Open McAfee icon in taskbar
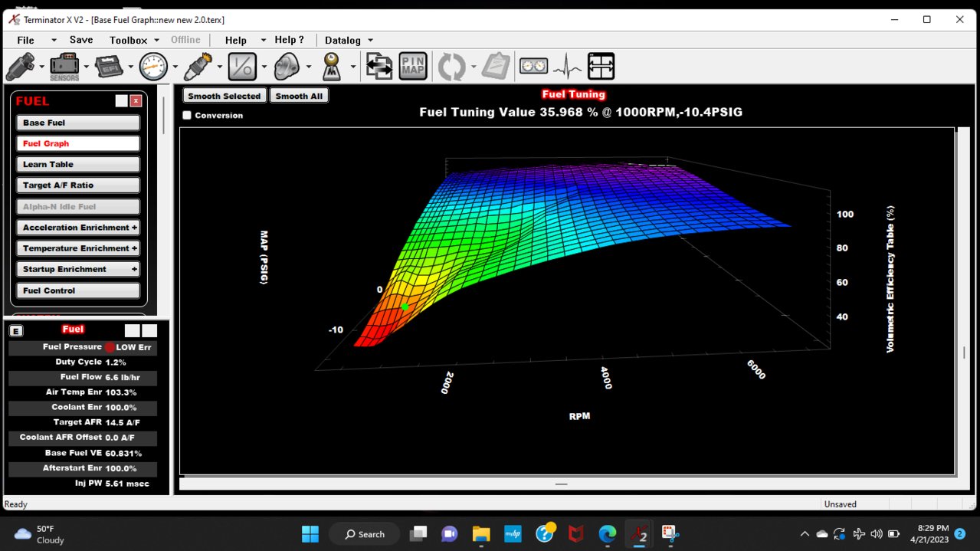The height and width of the screenshot is (551, 980). (575, 533)
